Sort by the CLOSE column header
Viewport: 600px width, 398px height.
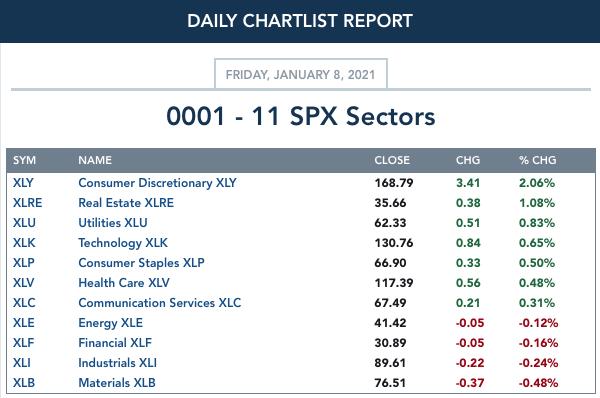pos(392,160)
